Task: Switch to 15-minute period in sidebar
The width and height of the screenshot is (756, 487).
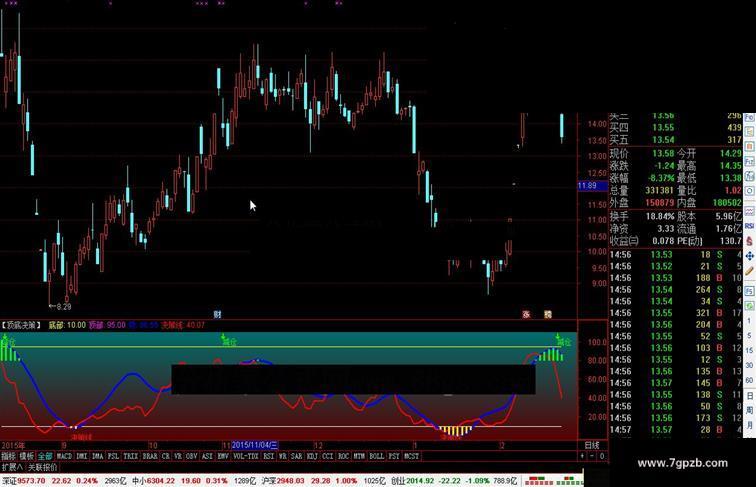Action: tap(749, 351)
